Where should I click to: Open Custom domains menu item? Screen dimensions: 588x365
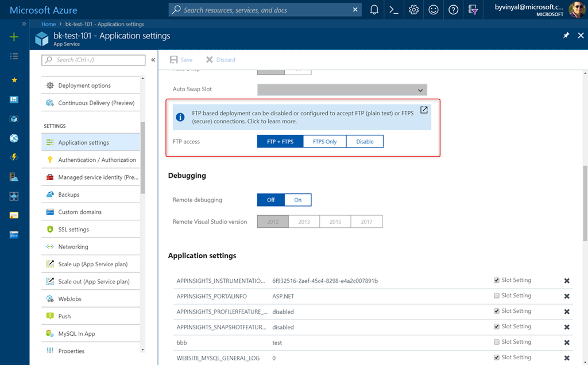click(x=80, y=212)
